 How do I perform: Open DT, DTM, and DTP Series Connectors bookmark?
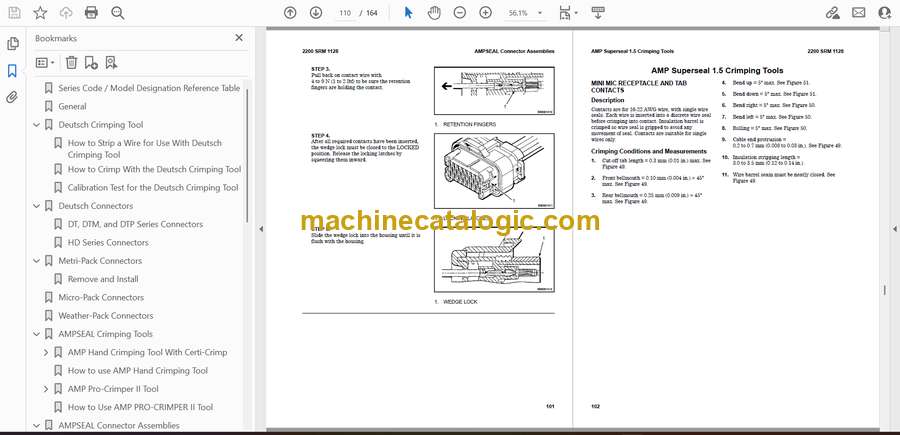(x=135, y=224)
